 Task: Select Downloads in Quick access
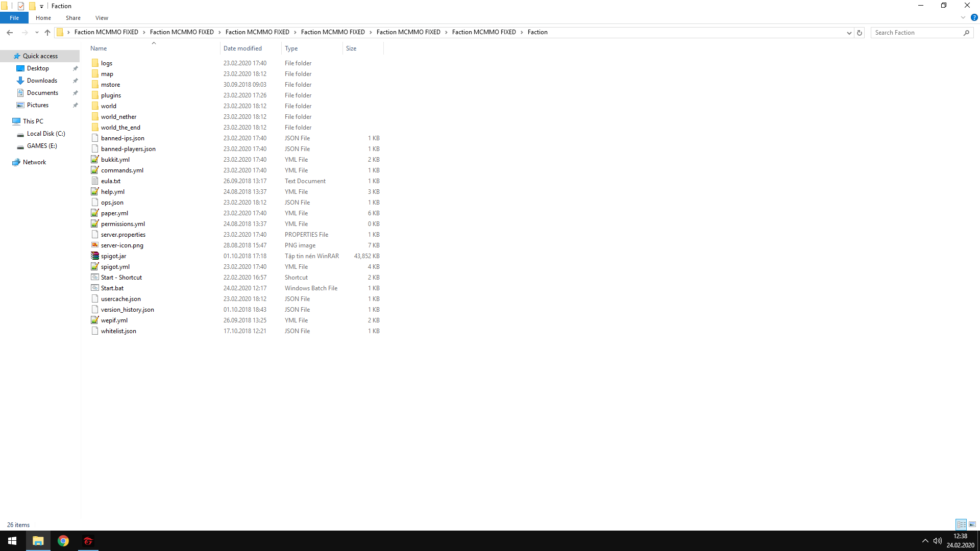(42, 81)
